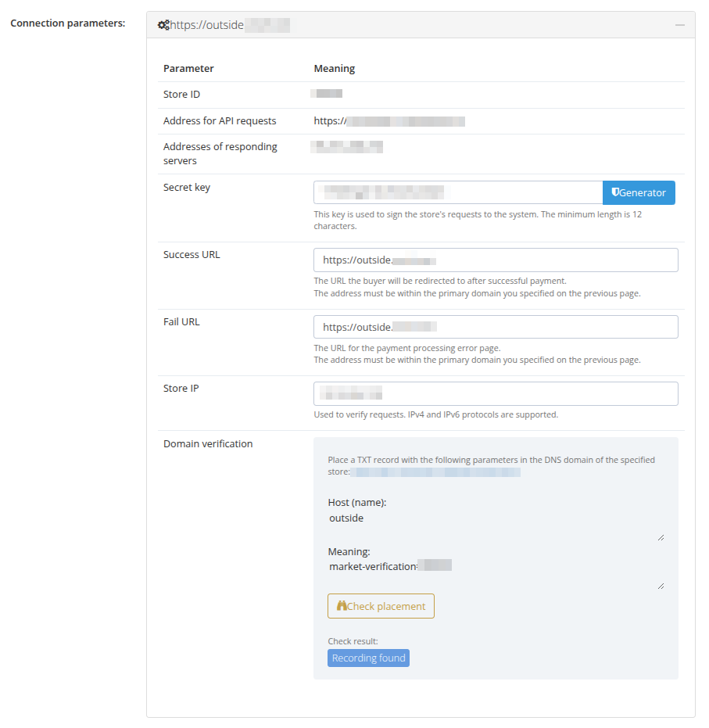The height and width of the screenshot is (728, 709).
Task: Click the Generator button to create a key
Action: pyautogui.click(x=638, y=192)
